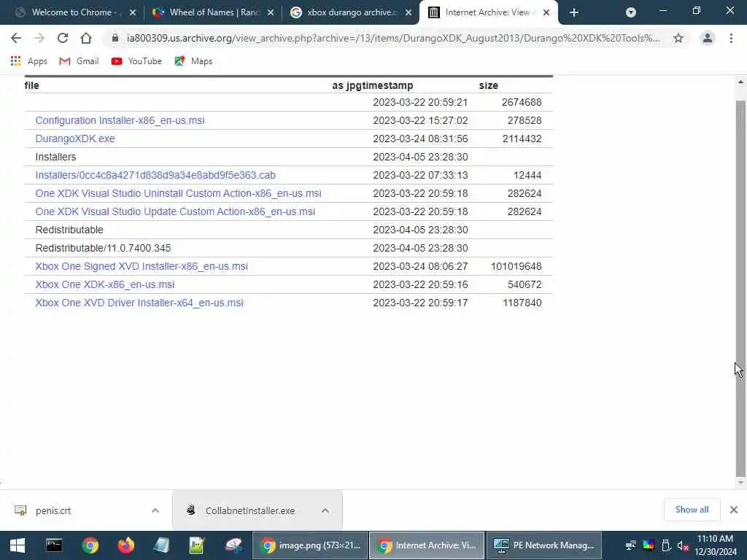
Task: Open the network tray icon
Action: tap(631, 545)
